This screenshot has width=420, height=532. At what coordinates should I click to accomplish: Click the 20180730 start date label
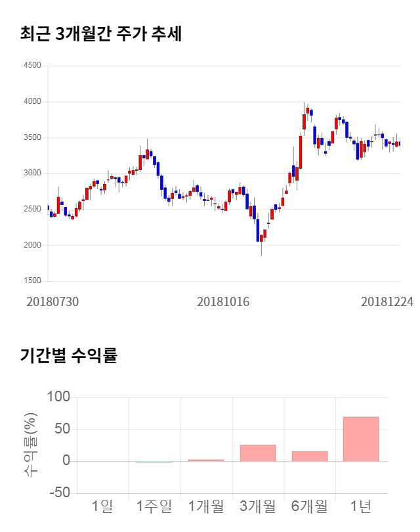[52, 301]
